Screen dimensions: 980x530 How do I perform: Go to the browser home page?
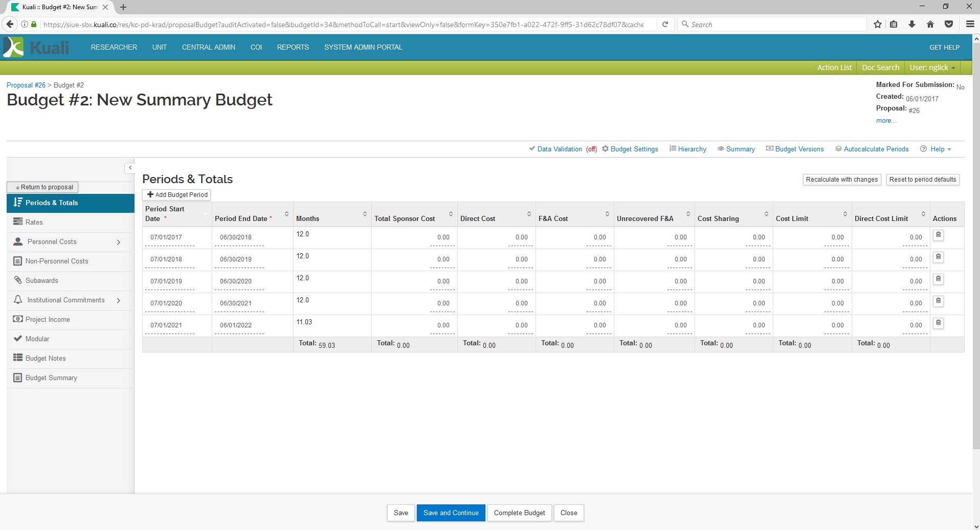point(930,24)
